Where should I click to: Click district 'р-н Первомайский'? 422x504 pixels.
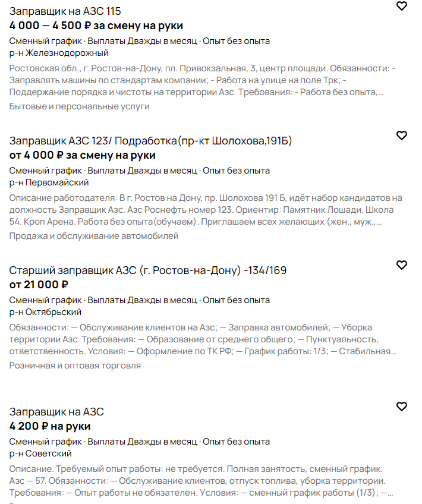49,182
